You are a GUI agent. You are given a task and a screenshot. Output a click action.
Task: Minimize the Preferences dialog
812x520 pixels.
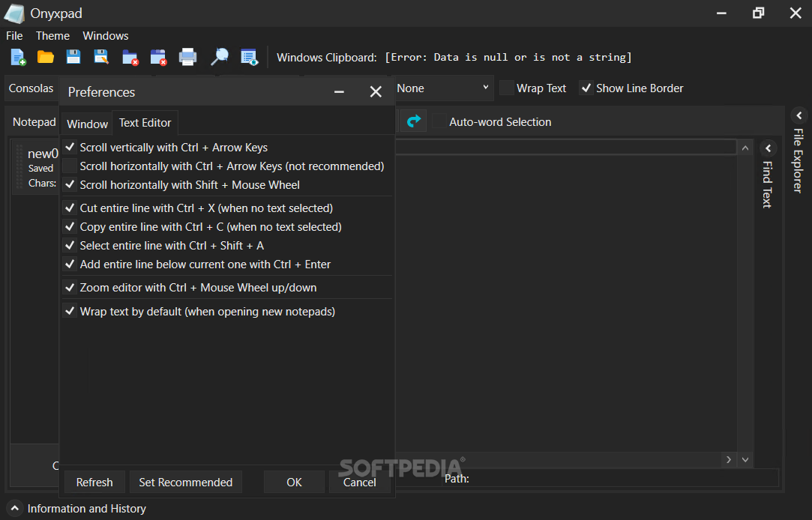(339, 92)
